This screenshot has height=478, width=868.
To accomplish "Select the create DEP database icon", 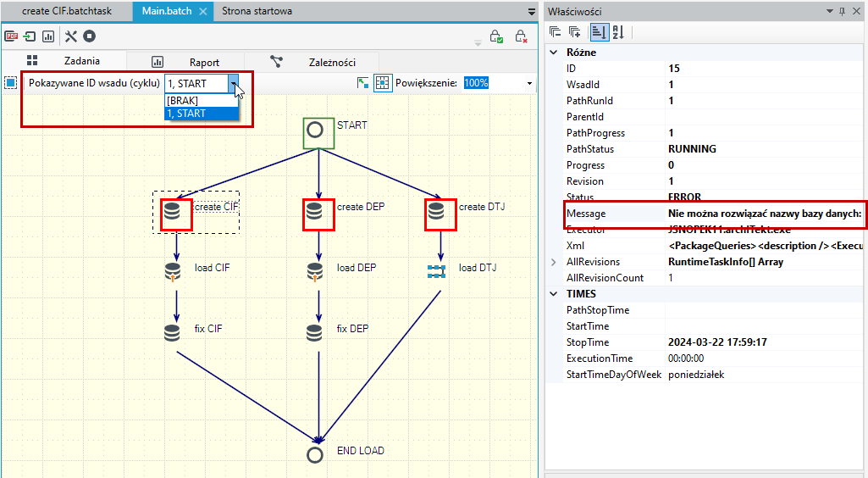I will (314, 211).
